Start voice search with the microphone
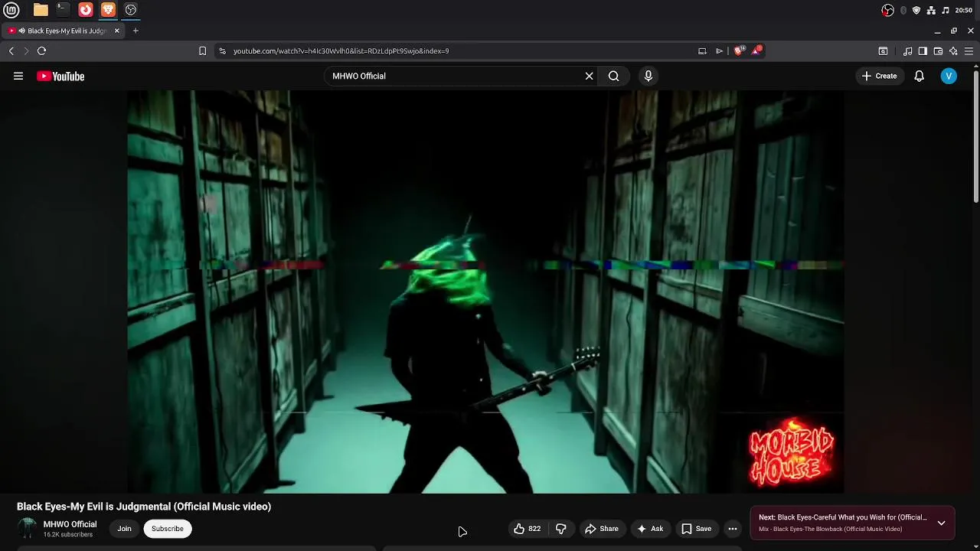 coord(648,76)
